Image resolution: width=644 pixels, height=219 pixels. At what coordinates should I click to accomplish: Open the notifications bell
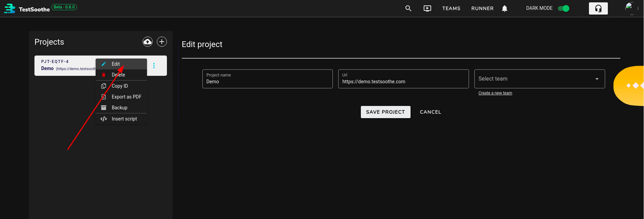(x=504, y=8)
